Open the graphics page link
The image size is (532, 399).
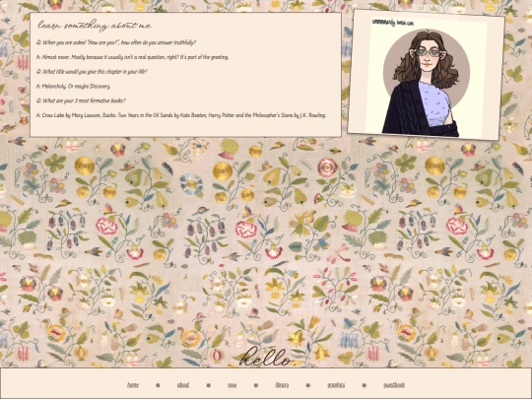click(x=336, y=385)
